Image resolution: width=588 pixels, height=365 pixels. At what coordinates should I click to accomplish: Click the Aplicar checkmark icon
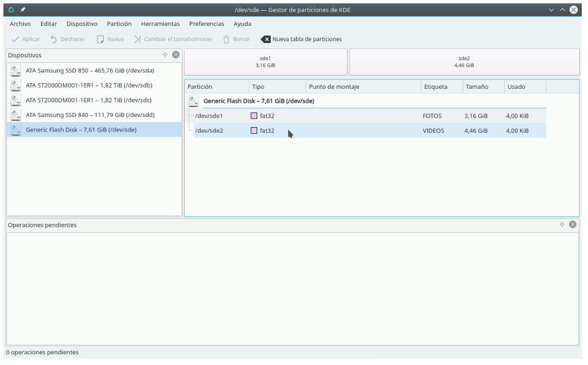pos(15,39)
